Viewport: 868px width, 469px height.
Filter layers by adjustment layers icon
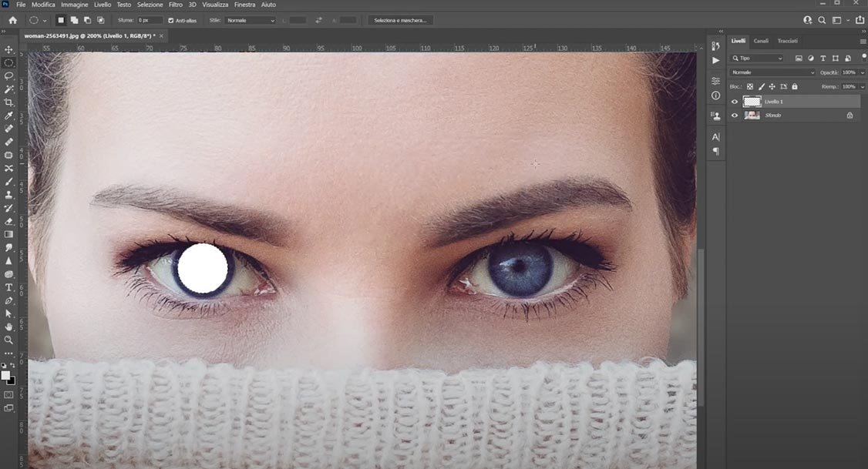(x=811, y=58)
